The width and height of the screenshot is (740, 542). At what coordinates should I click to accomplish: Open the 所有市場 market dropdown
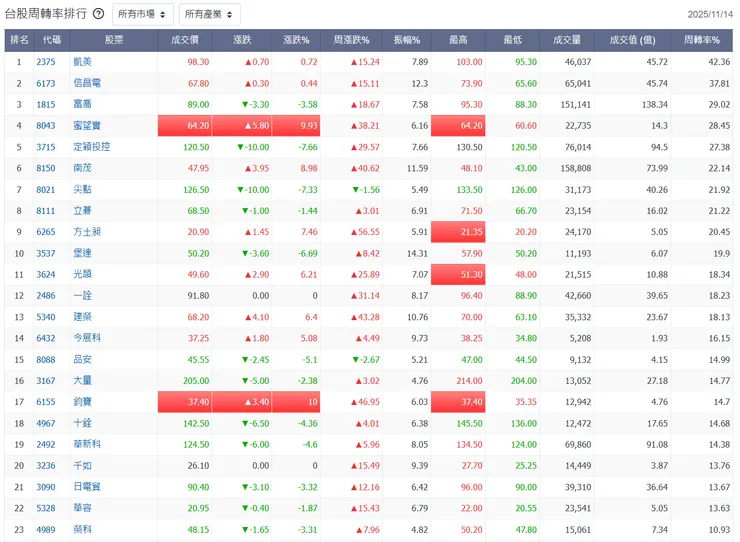point(143,14)
